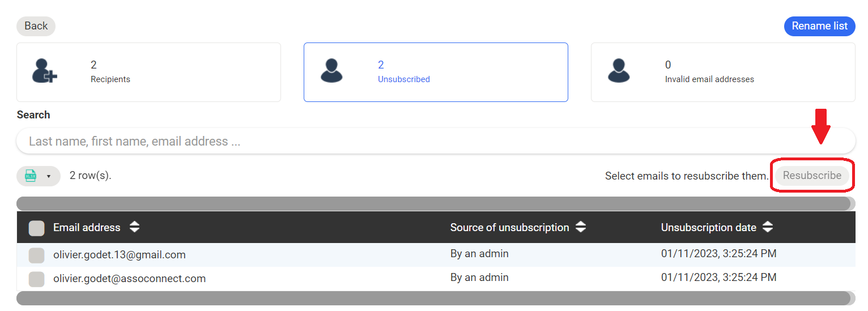Sort by Unsubscription date arrows
The image size is (868, 311).
click(x=768, y=228)
